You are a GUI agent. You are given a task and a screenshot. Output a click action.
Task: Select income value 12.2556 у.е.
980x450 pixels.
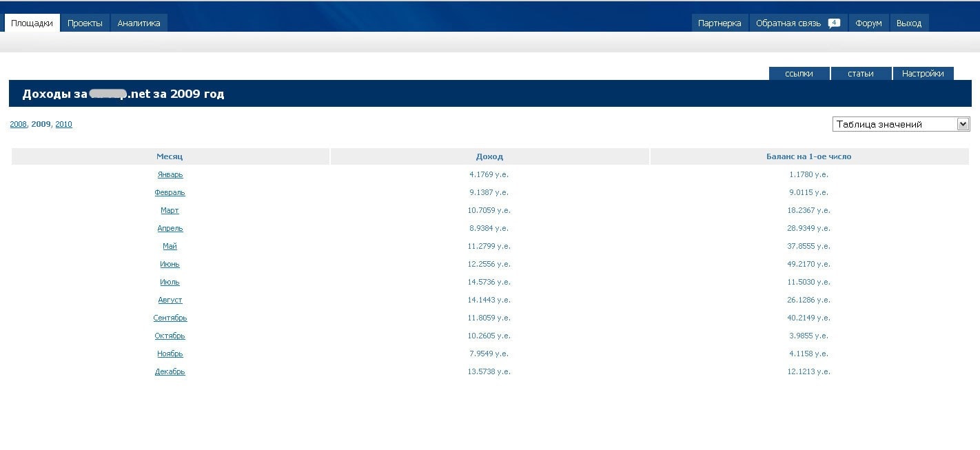[489, 264]
